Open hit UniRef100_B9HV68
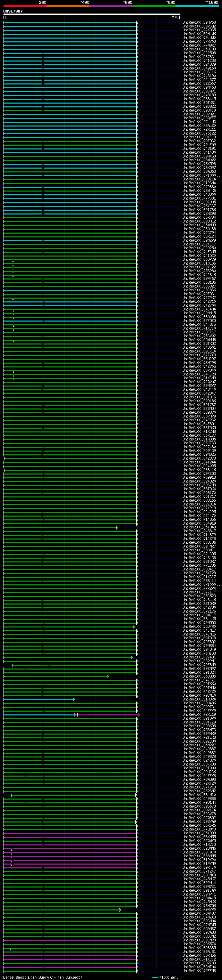 click(x=199, y=23)
